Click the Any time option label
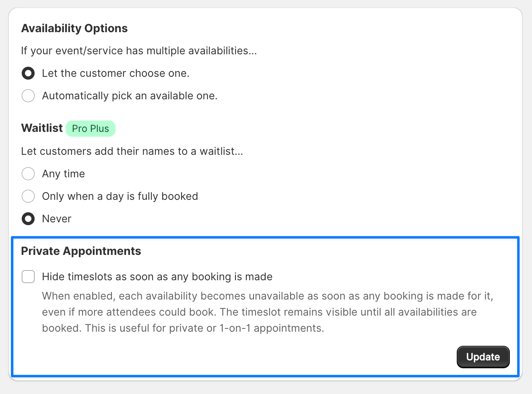 pos(63,174)
